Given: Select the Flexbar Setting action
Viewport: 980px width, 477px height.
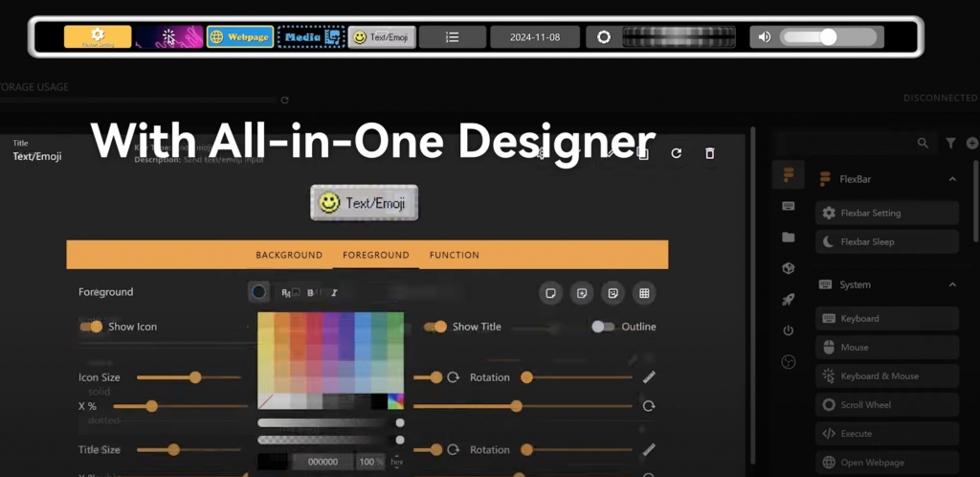Looking at the screenshot, I should 887,213.
